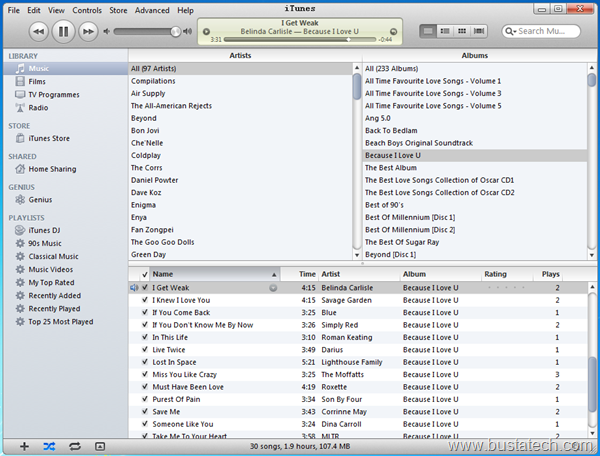Open the Store menu
The height and width of the screenshot is (456, 600).
[x=118, y=10]
